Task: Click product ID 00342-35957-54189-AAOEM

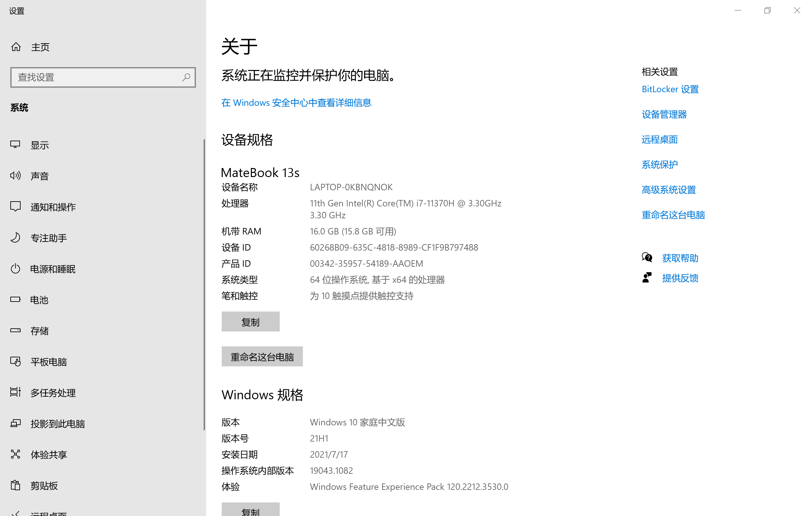Action: click(x=367, y=263)
